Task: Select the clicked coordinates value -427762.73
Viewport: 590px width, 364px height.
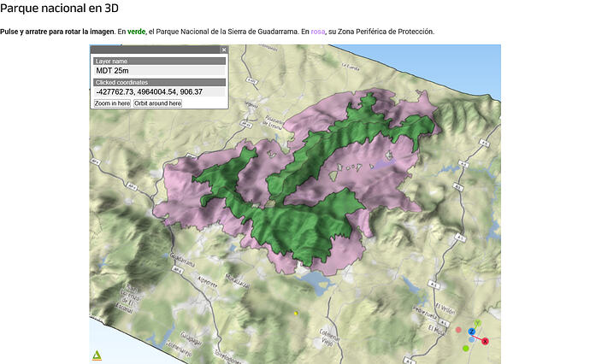Action: [160, 91]
